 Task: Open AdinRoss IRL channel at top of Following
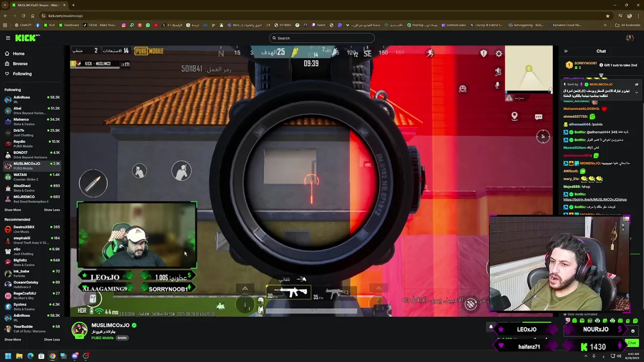click(32, 100)
